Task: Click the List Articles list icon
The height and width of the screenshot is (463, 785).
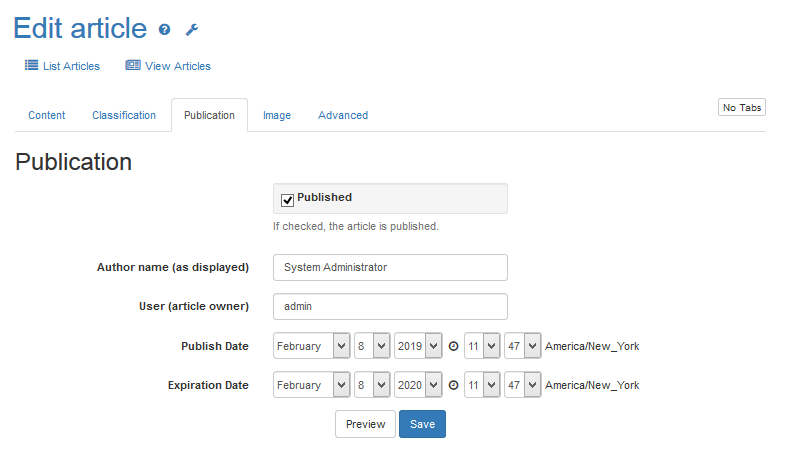Action: point(31,66)
